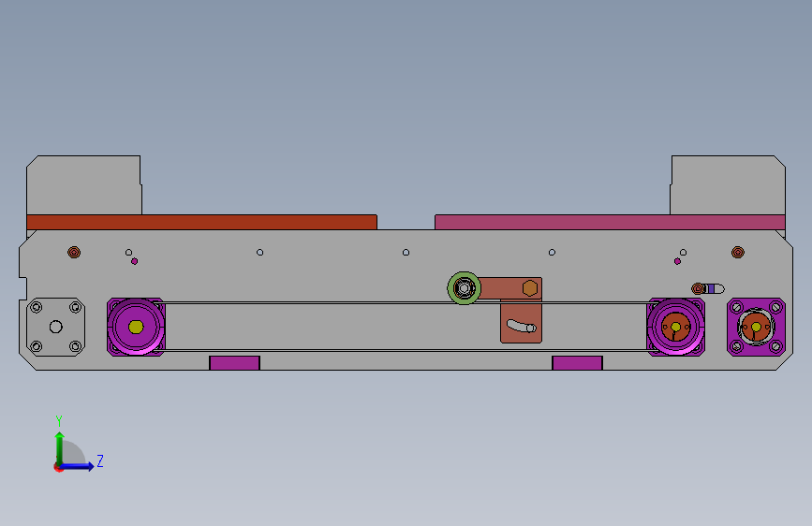812x526 pixels.
Task: Click the Y label of the coordinate triad
Action: coord(59,421)
